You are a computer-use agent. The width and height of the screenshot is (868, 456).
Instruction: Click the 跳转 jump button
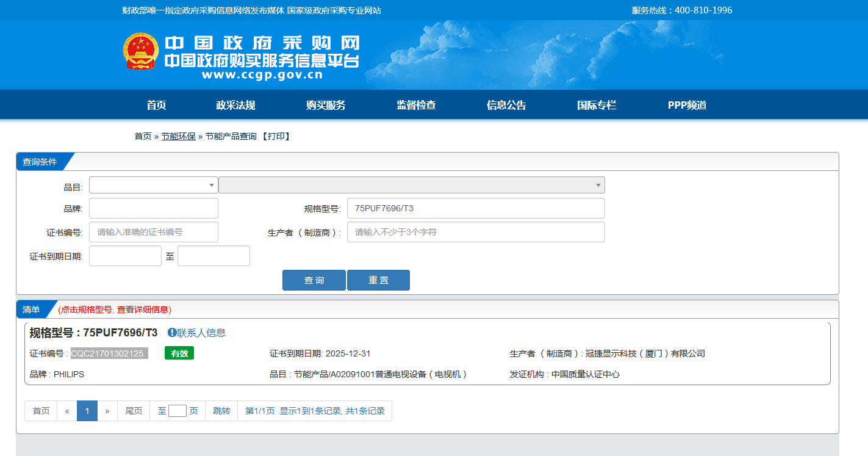point(221,411)
